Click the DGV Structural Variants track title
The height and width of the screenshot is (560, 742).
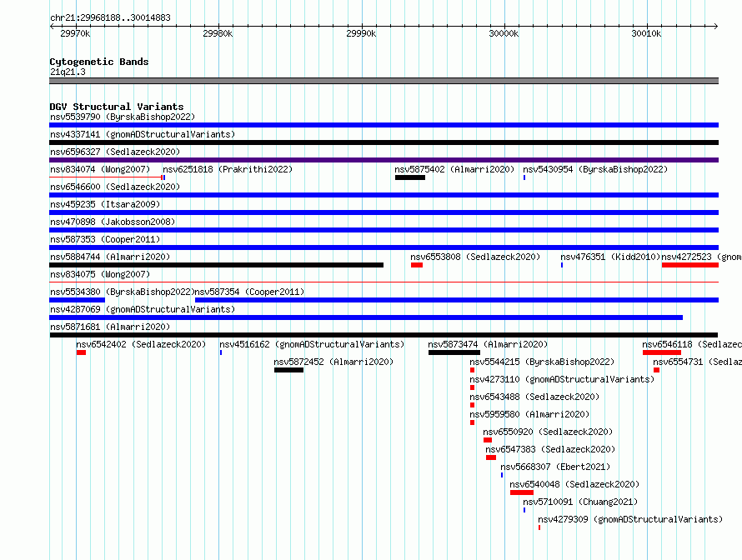[x=117, y=107]
